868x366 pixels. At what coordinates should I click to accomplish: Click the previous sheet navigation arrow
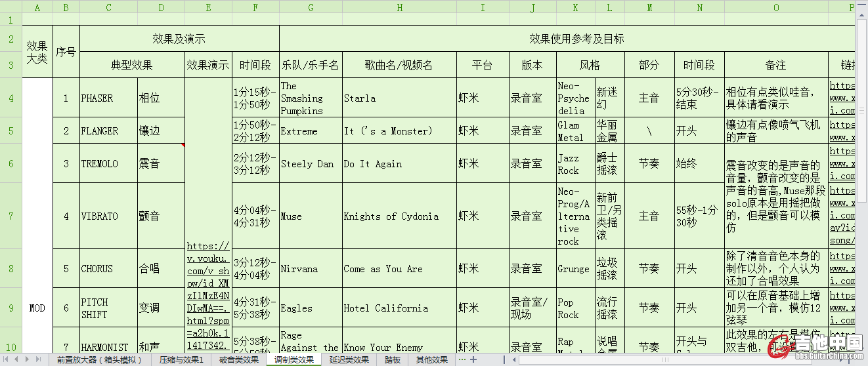coord(16,359)
